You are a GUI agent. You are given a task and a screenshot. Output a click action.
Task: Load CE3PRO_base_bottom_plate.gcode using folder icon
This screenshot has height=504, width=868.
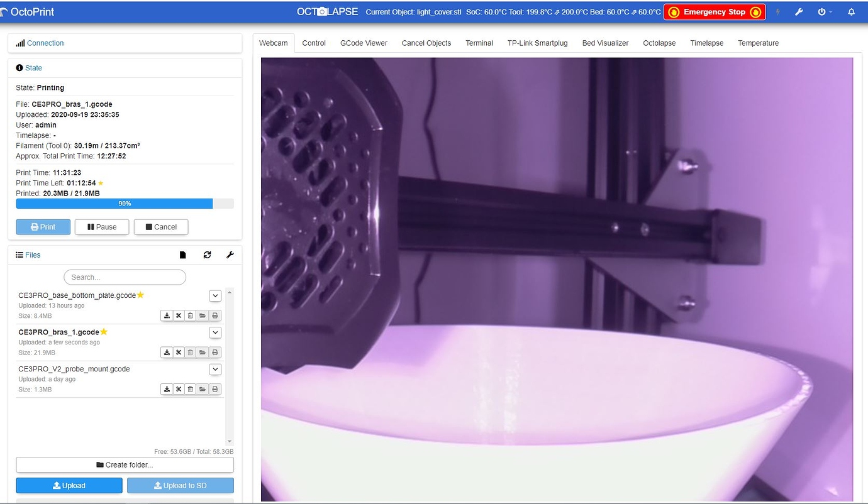[202, 315]
